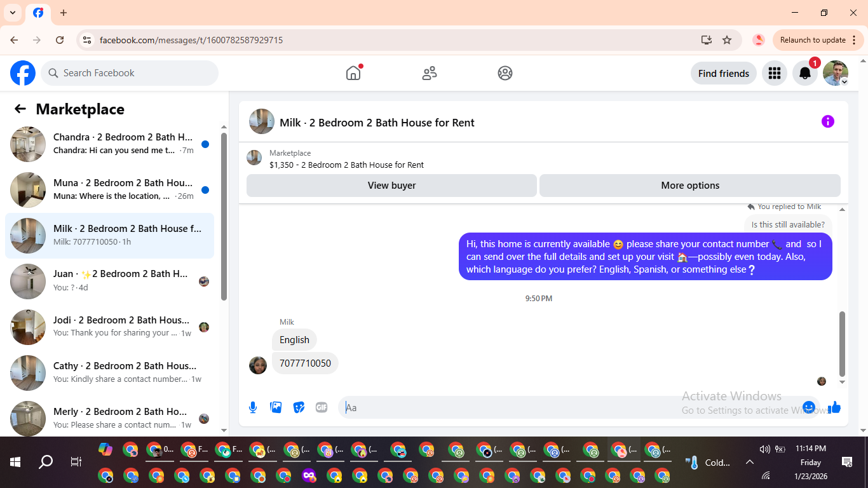Click the browser Back arrow
The width and height of the screenshot is (868, 488).
click(14, 40)
